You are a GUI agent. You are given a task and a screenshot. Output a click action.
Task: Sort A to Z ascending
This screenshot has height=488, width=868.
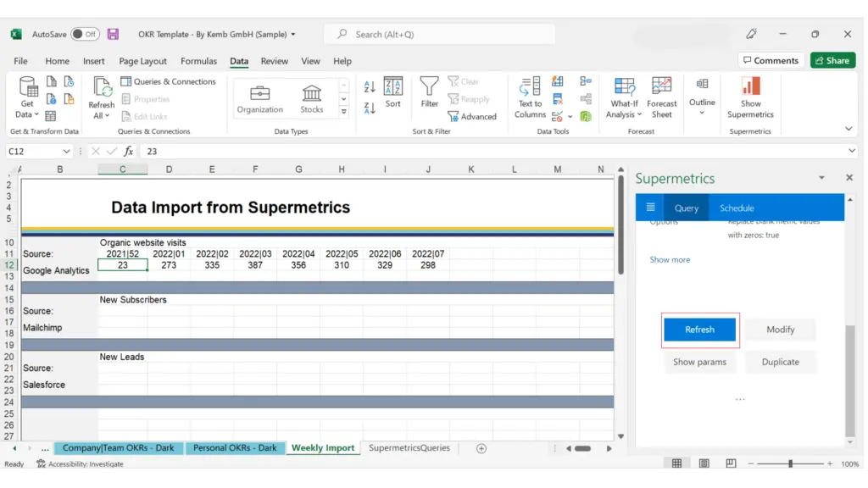pos(370,86)
